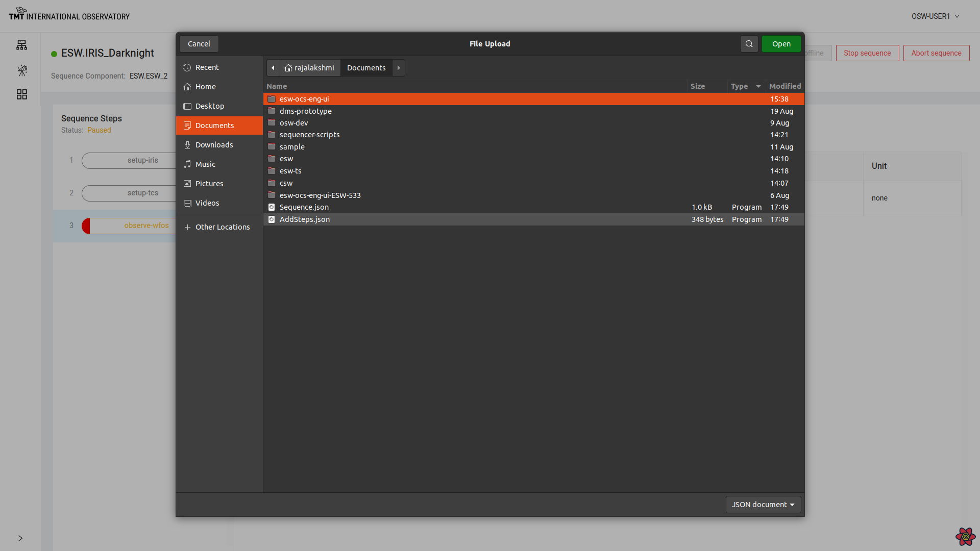Click the Type column sort arrow
The width and height of the screenshot is (980, 551).
(758, 86)
